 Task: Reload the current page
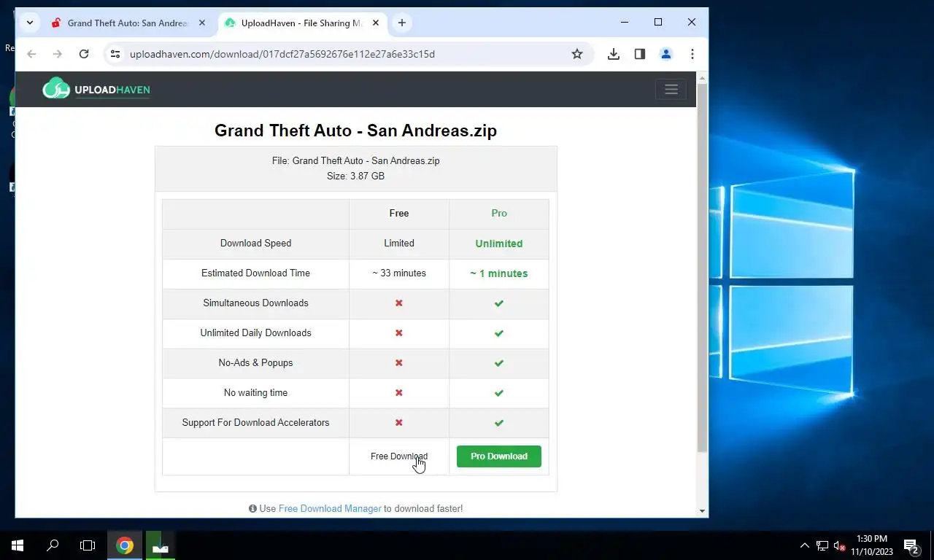point(84,54)
